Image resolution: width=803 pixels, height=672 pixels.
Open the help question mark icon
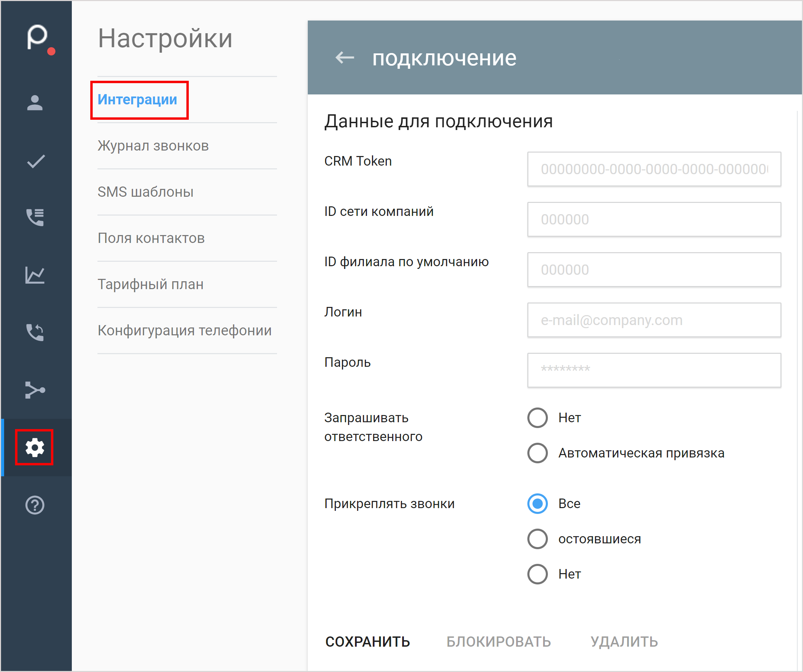(x=35, y=505)
